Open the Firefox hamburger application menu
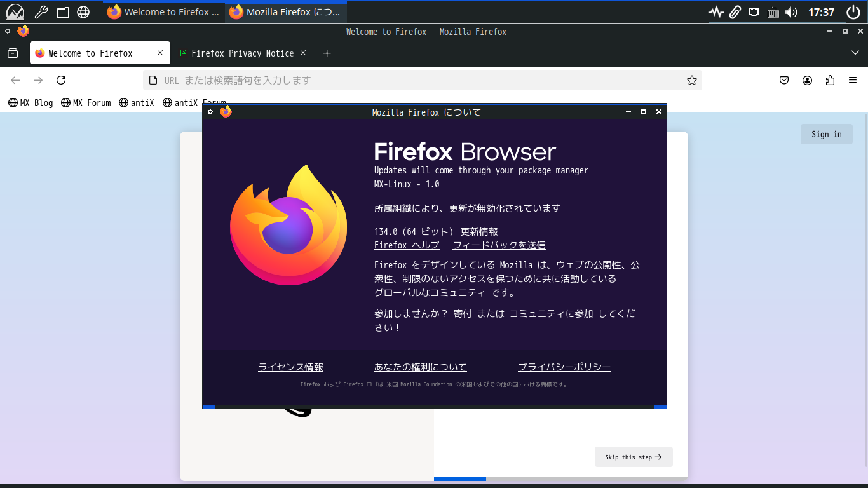The image size is (868, 488). point(853,80)
